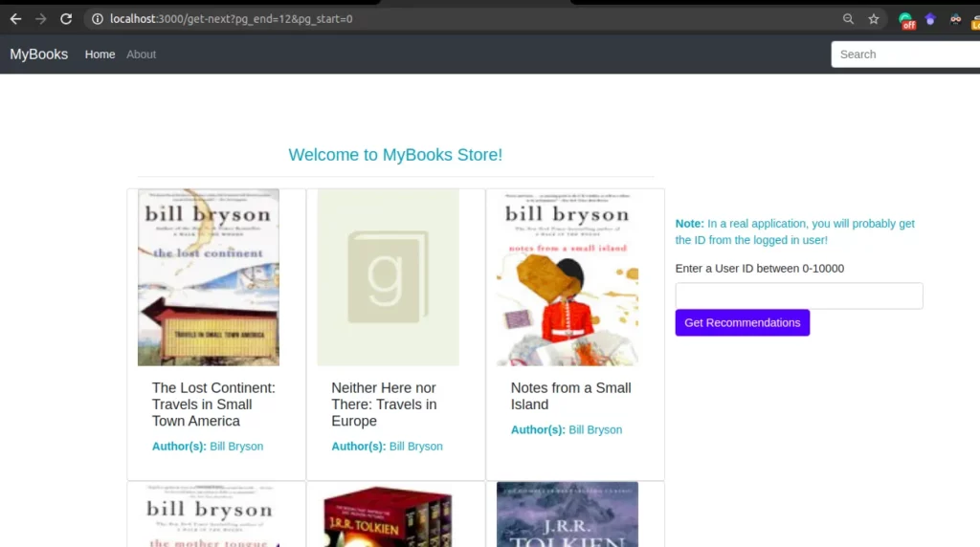980x547 pixels.
Task: Open The Mother Tongue cover image
Action: pyautogui.click(x=209, y=514)
